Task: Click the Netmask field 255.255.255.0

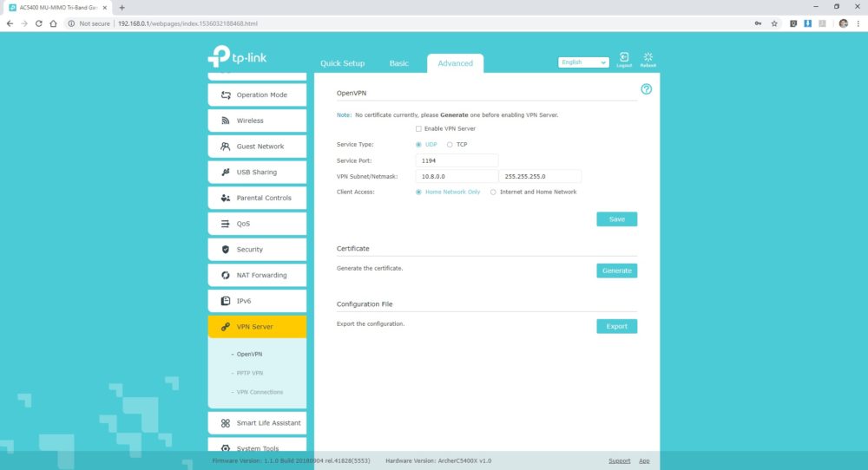Action: tap(540, 176)
